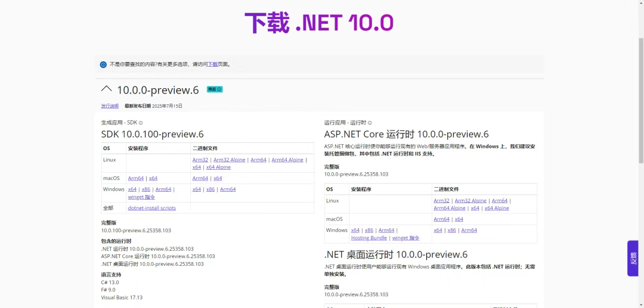
Task: Download ASP.NET Core Windows Arm64 installer
Action: [x=386, y=230]
